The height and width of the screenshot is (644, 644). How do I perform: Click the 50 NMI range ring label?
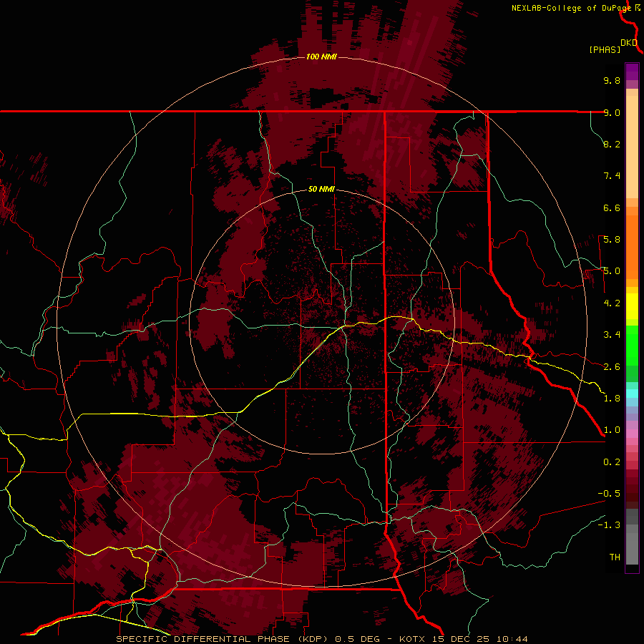[321, 189]
